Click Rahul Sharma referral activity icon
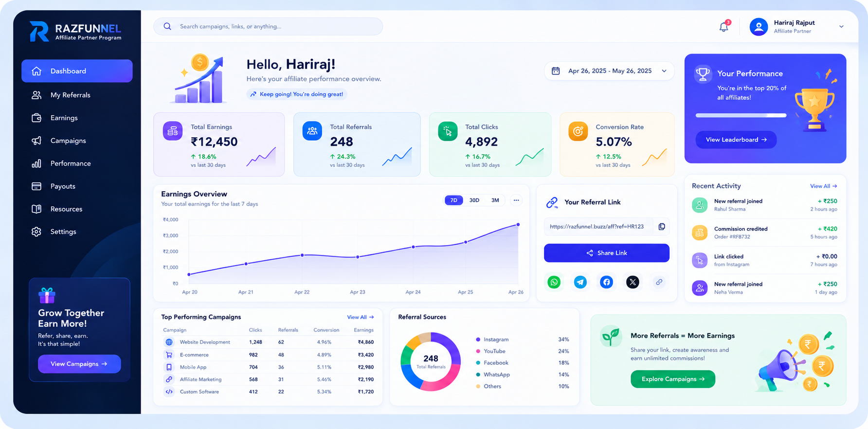This screenshot has height=429, width=868. point(700,205)
